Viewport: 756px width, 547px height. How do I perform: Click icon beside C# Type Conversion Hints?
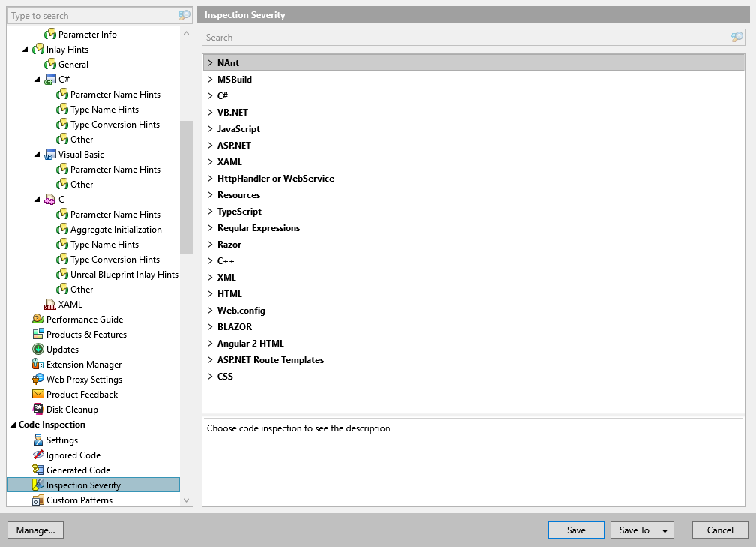pyautogui.click(x=61, y=125)
